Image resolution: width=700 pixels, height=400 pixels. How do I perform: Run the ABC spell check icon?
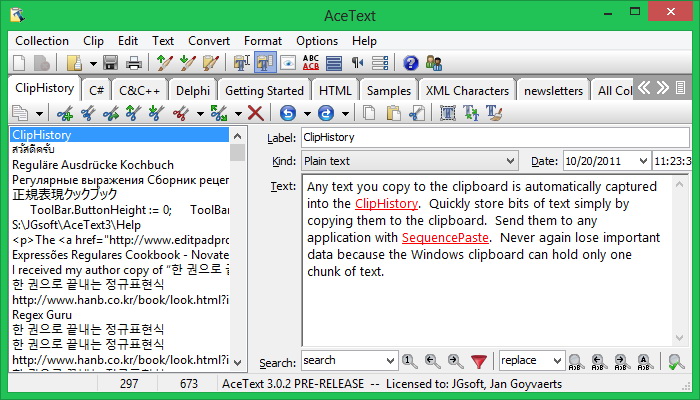click(311, 62)
